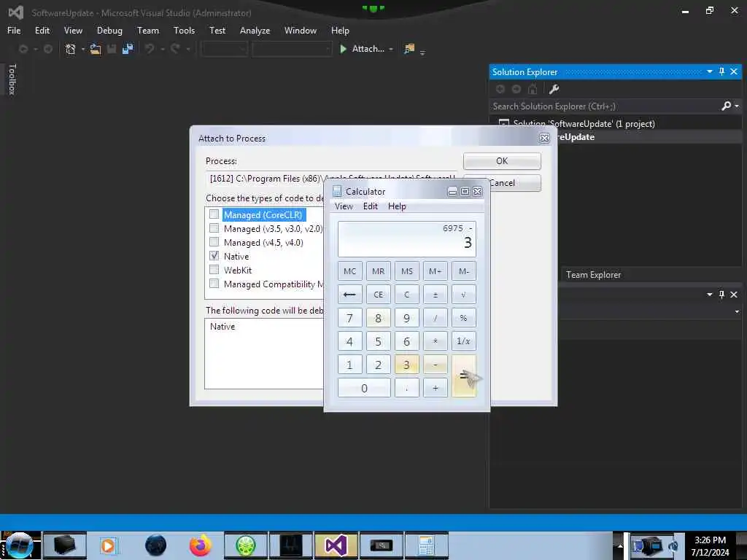Click the calculator MS memory button
This screenshot has width=747, height=560.
[407, 271]
